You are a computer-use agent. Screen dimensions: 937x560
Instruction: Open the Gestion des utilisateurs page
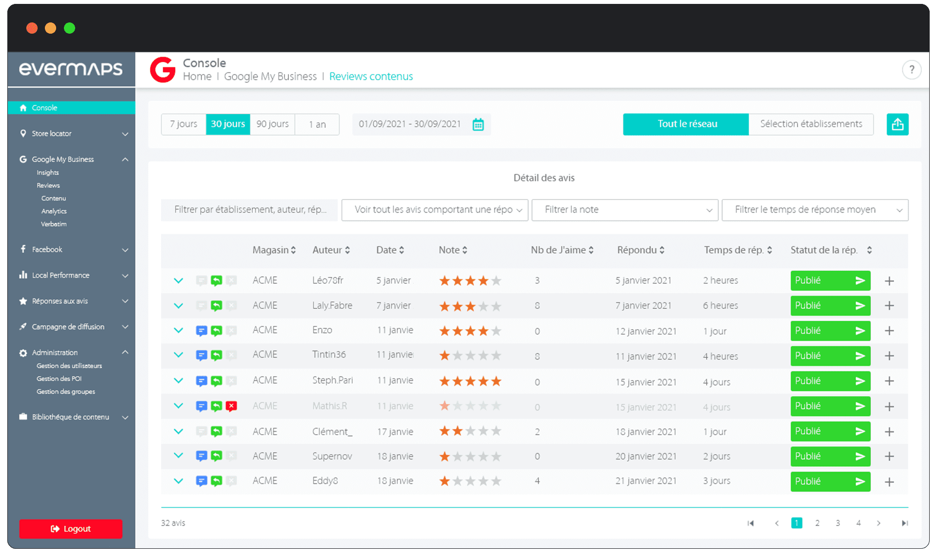coord(69,366)
